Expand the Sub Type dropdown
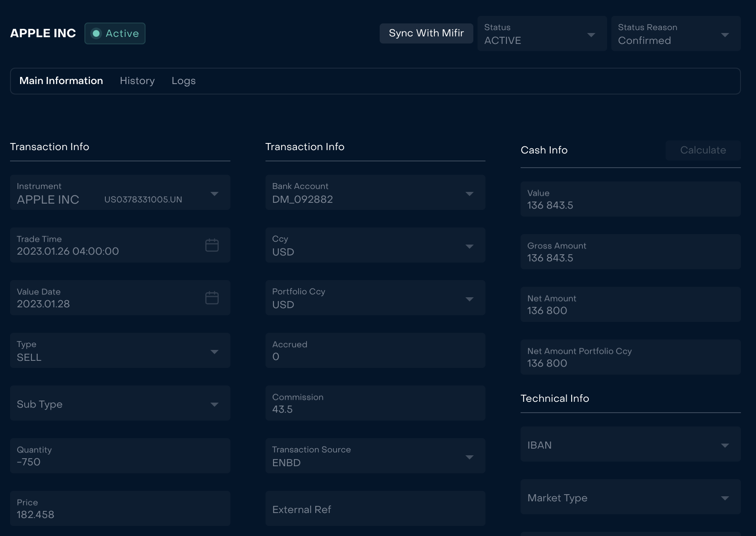The image size is (756, 536). (x=120, y=403)
